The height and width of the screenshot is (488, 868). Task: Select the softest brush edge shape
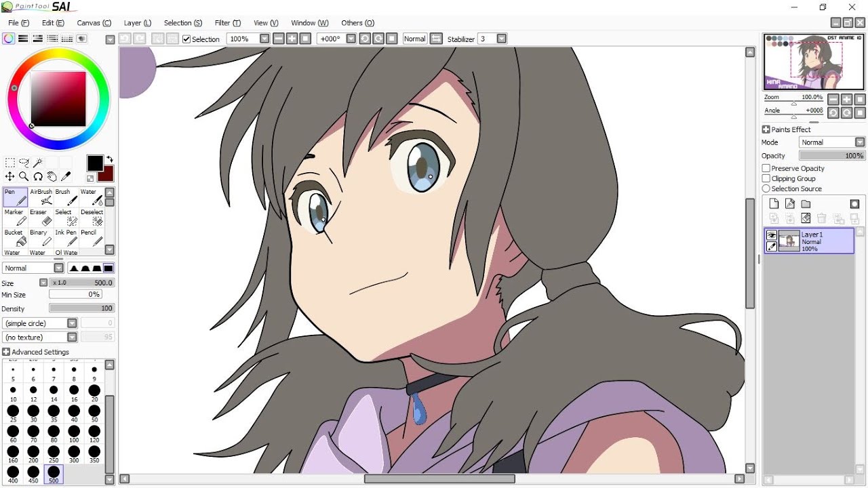(x=74, y=268)
